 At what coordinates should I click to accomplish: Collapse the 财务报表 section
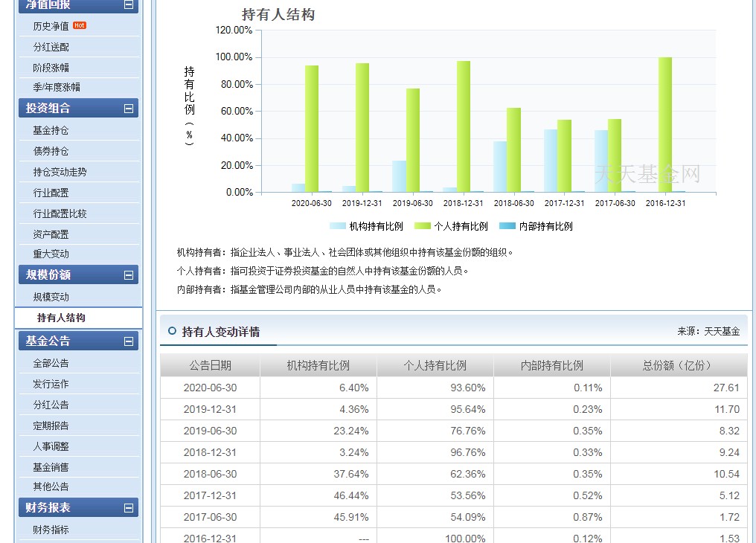(129, 508)
